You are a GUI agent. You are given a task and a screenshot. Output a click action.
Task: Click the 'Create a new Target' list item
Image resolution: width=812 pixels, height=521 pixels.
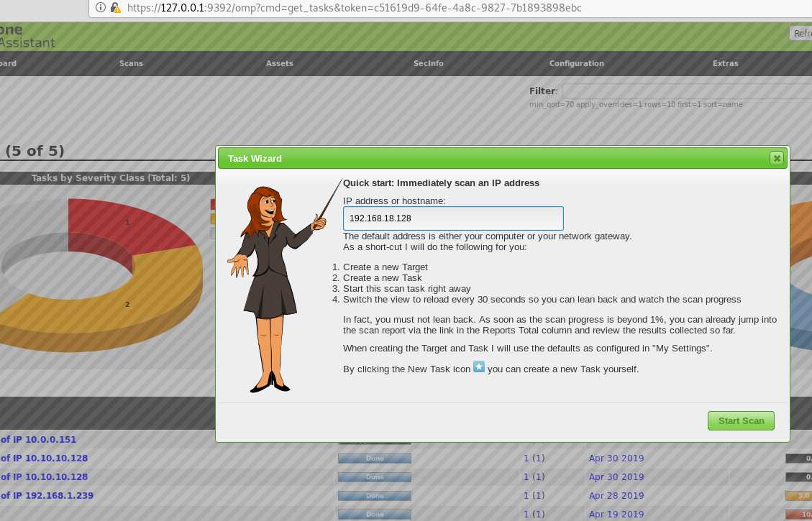click(x=386, y=267)
